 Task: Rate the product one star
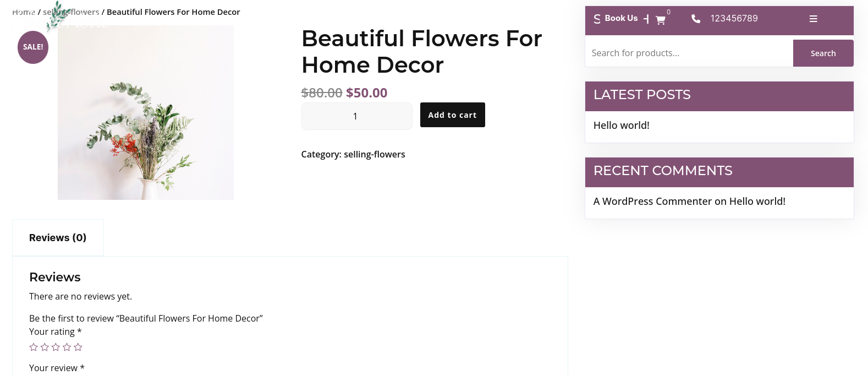pyautogui.click(x=34, y=347)
